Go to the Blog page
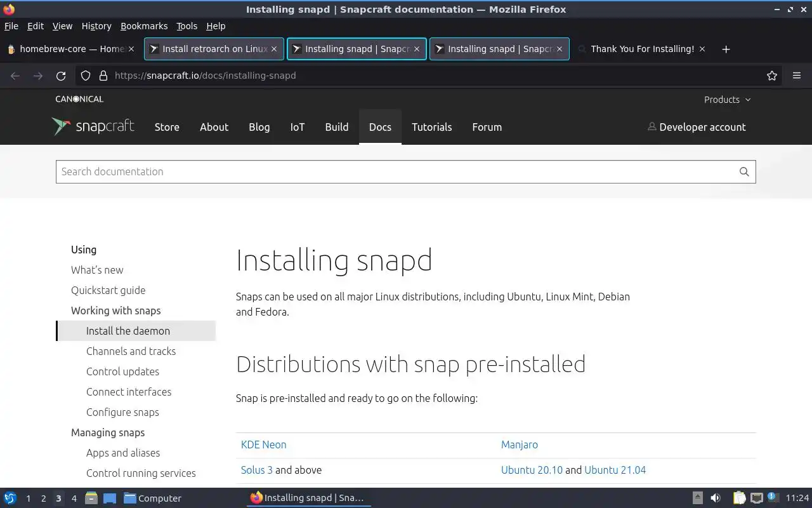This screenshot has height=508, width=812. (x=259, y=127)
